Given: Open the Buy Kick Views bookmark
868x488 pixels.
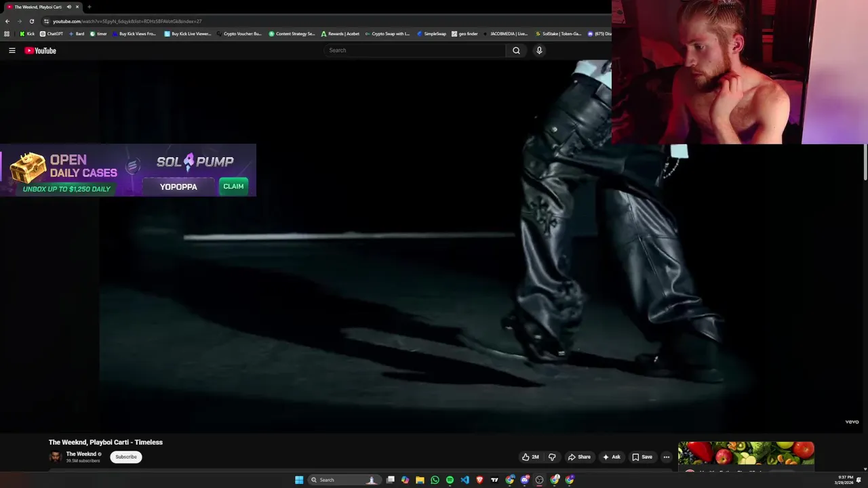Looking at the screenshot, I should click(x=134, y=33).
